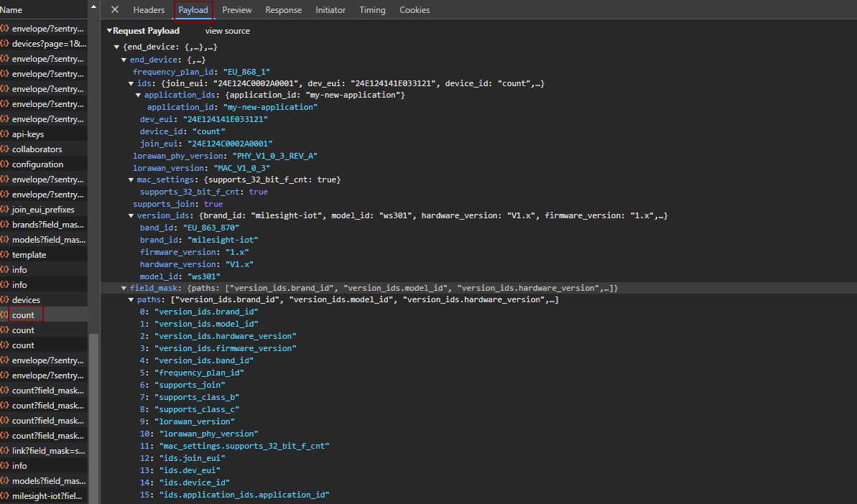Click the view source link
The image size is (857, 504).
228,31
